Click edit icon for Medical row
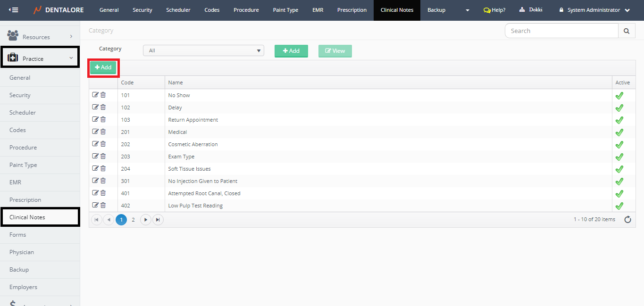The width and height of the screenshot is (644, 306). pyautogui.click(x=95, y=132)
